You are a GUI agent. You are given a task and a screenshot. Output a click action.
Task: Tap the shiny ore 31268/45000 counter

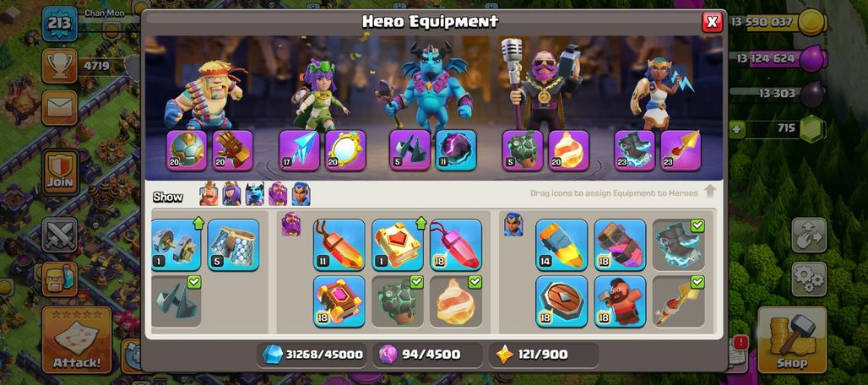313,355
